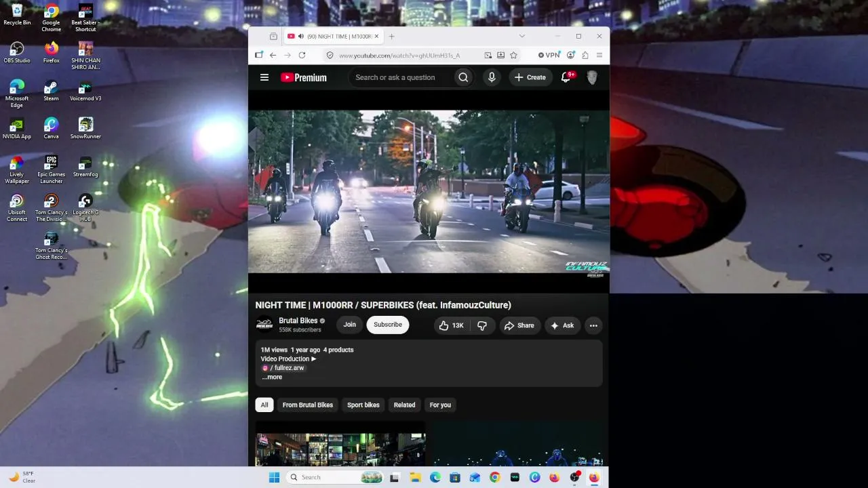Click the "4 products" text

[x=338, y=350]
